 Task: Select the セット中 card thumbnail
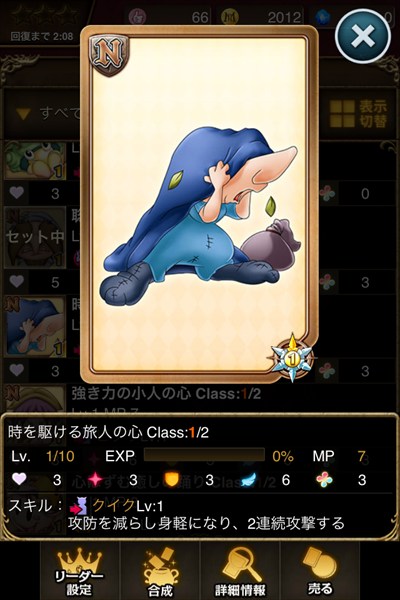[x=35, y=238]
